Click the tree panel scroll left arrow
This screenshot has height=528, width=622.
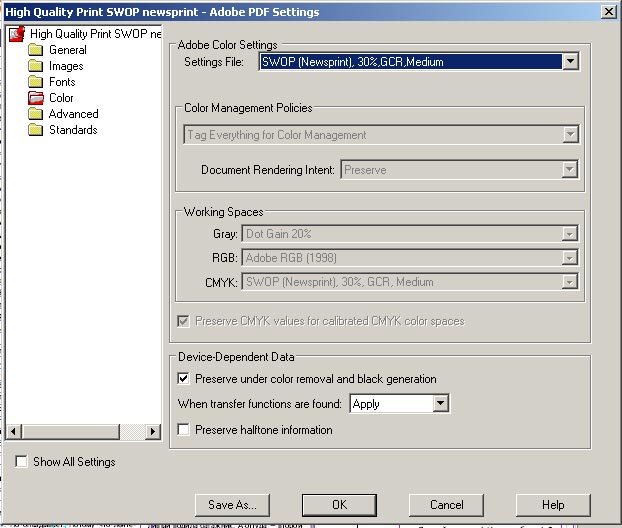click(14, 431)
